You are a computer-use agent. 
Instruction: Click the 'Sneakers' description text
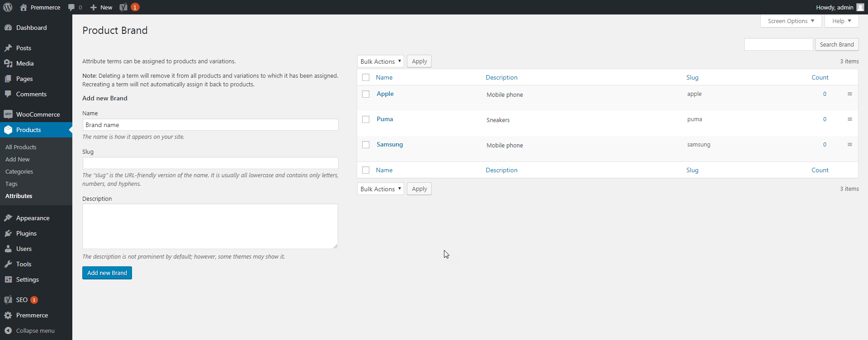tap(498, 120)
